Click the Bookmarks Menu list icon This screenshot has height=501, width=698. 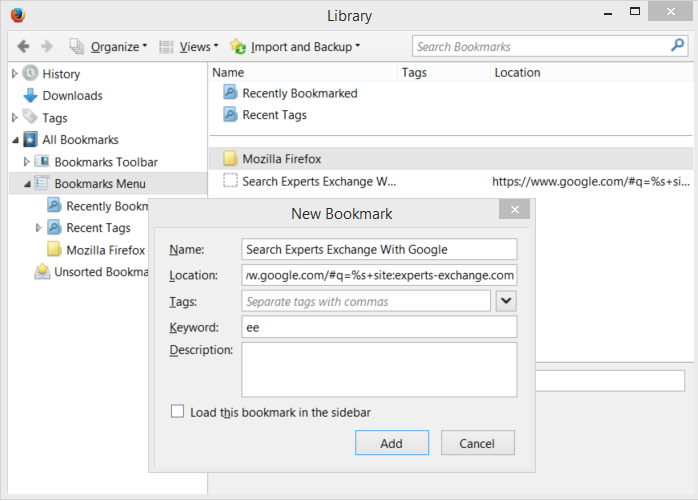42,183
